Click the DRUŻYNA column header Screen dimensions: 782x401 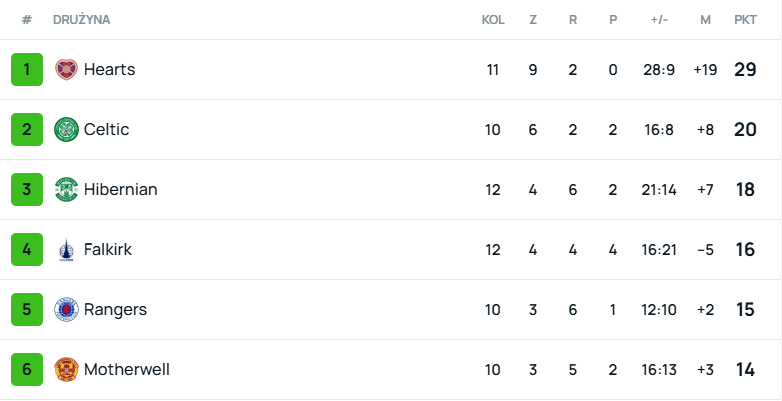click(82, 20)
